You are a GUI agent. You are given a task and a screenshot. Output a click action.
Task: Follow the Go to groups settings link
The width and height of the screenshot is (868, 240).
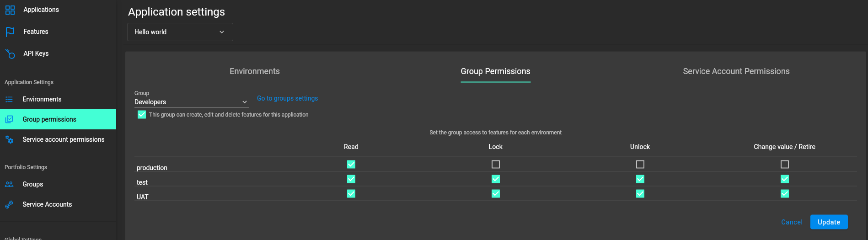(287, 98)
